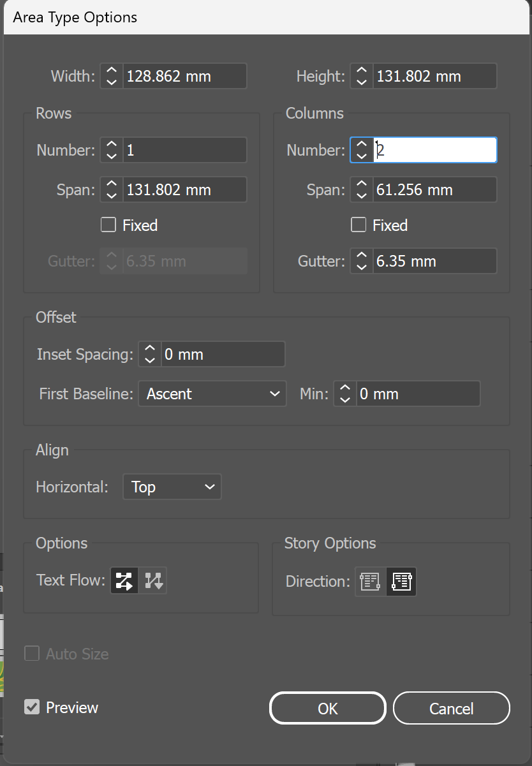This screenshot has width=532, height=766.
Task: Select the By Rows text flow icon
Action: point(124,580)
